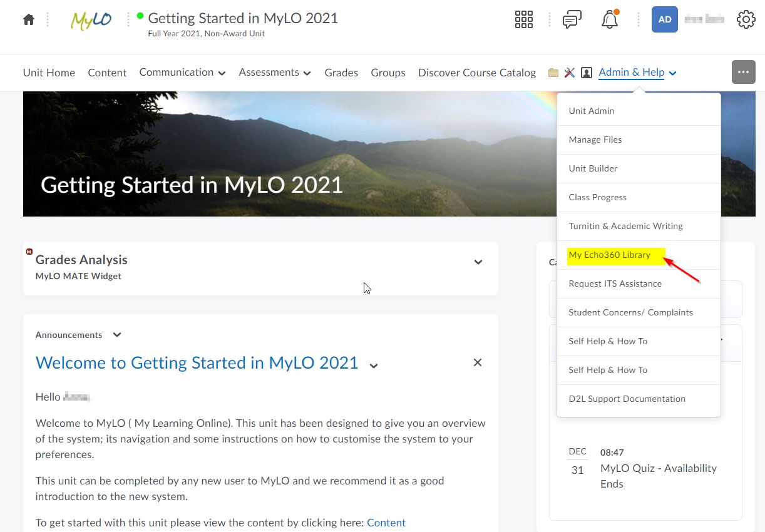765x532 pixels.
Task: Select Request ITS Assistance
Action: point(639,284)
